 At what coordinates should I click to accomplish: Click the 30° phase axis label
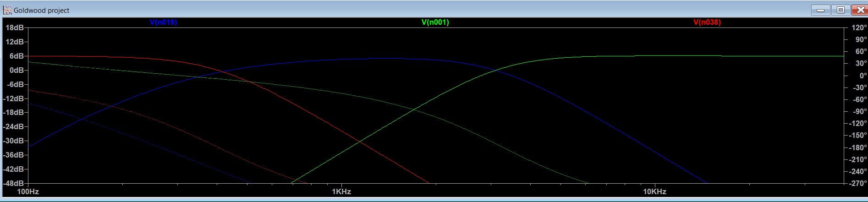click(x=861, y=64)
